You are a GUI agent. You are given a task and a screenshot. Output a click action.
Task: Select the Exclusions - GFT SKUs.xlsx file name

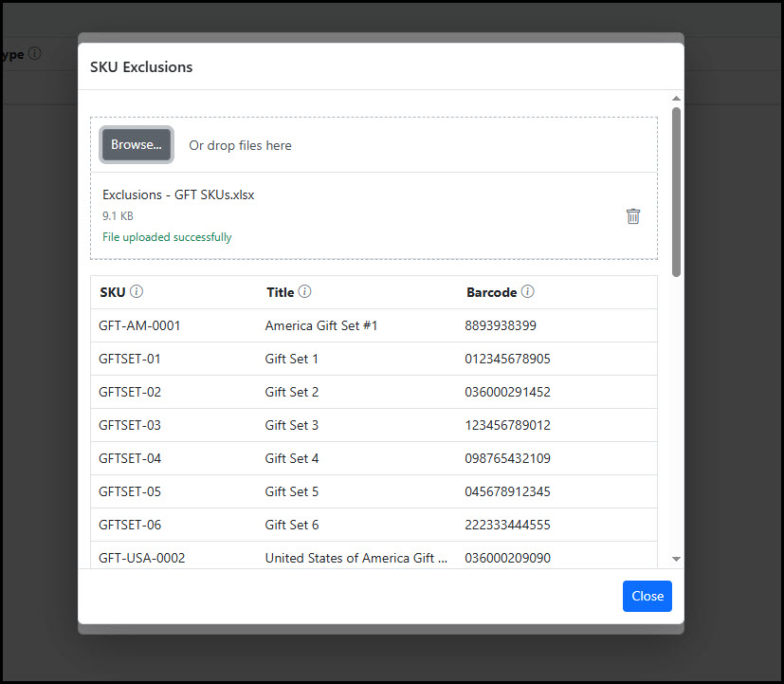(178, 194)
